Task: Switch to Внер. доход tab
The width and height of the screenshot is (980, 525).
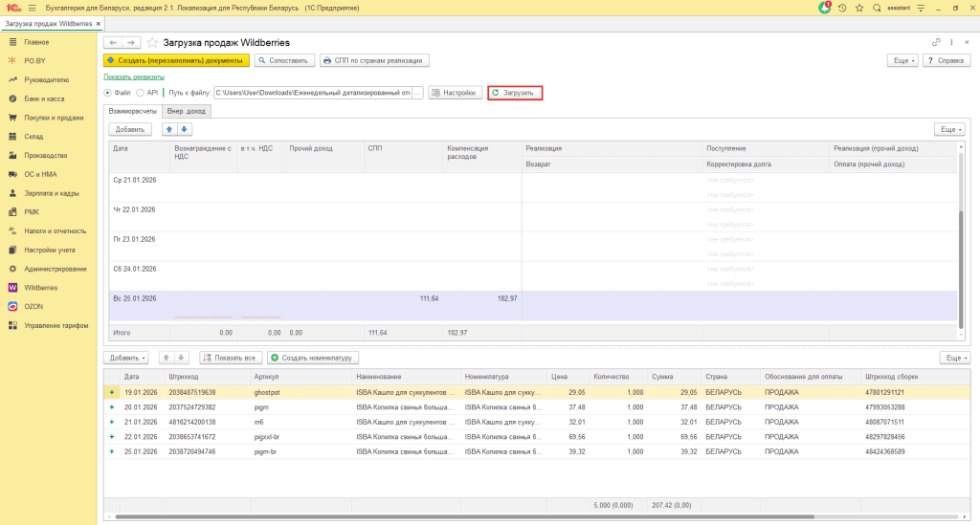Action: pyautogui.click(x=187, y=111)
